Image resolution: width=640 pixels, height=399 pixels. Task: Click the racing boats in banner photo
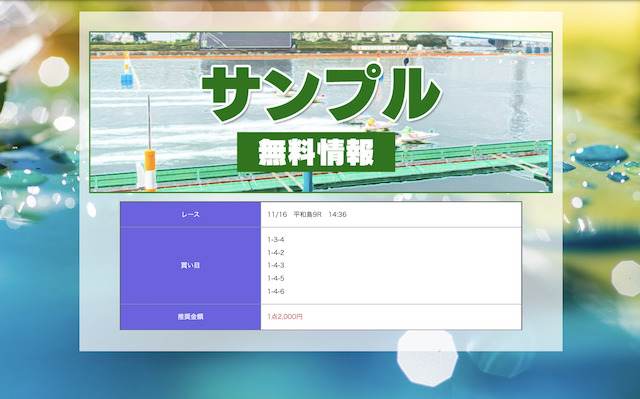pyautogui.click(x=398, y=131)
